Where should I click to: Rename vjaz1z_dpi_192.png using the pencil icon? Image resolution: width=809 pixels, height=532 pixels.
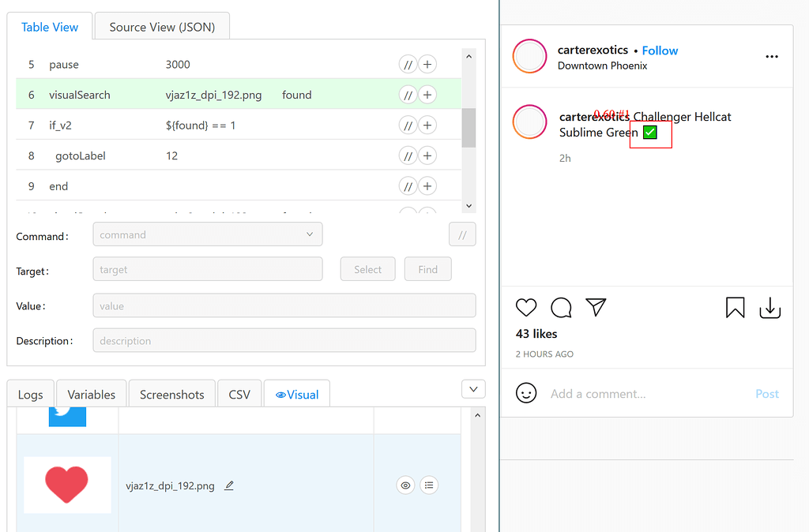click(229, 485)
